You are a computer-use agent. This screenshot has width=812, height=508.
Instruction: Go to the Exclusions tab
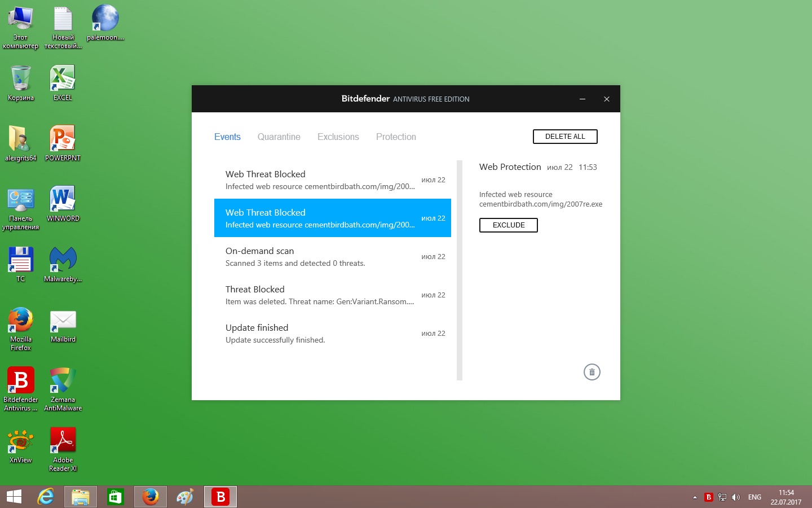tap(338, 137)
